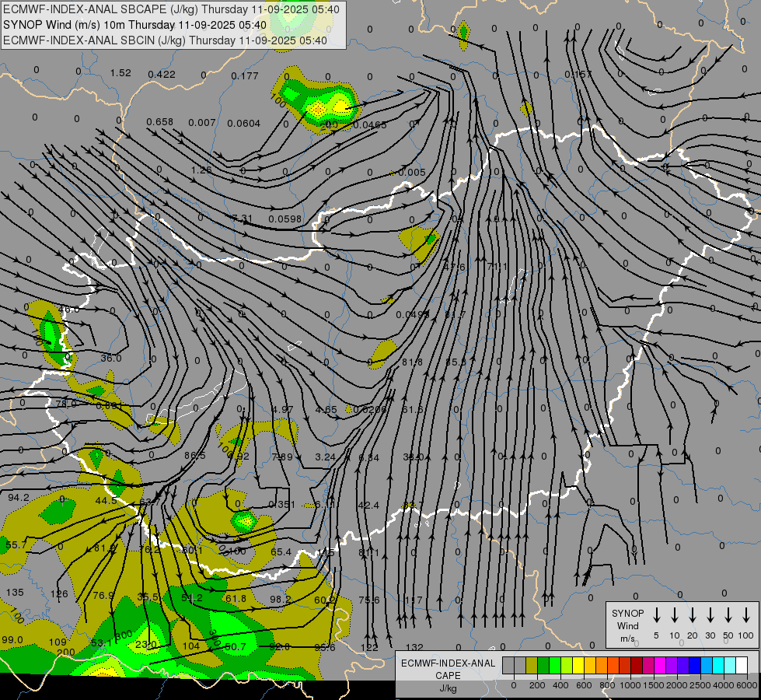761x700 pixels.
Task: Click the 20 m/s wind arrow in legend
Action: pos(693,615)
